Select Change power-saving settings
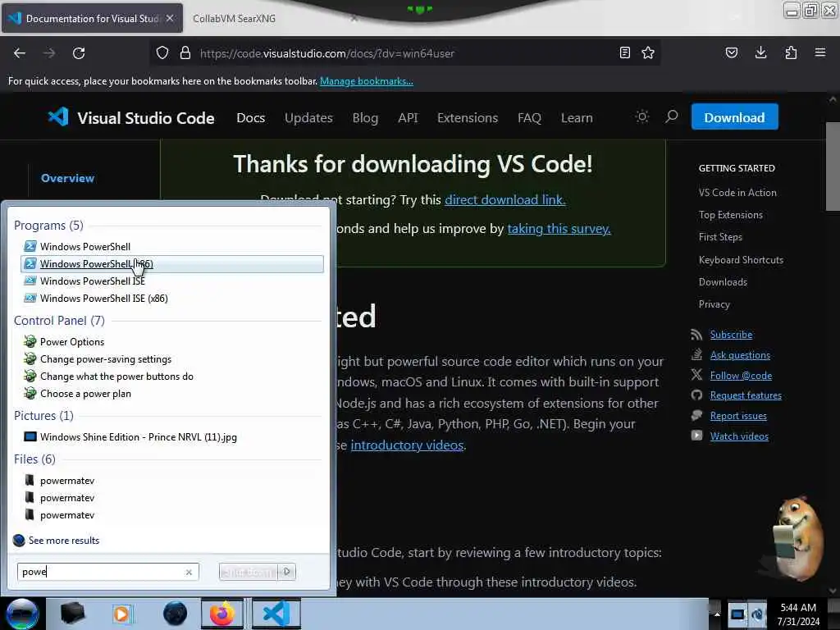Viewport: 840px width, 630px height. 172,359
